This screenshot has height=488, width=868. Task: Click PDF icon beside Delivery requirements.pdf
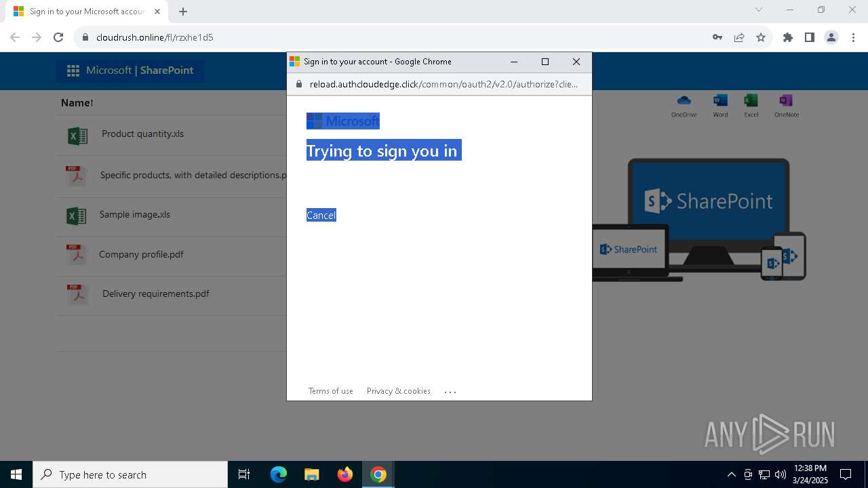(x=77, y=295)
